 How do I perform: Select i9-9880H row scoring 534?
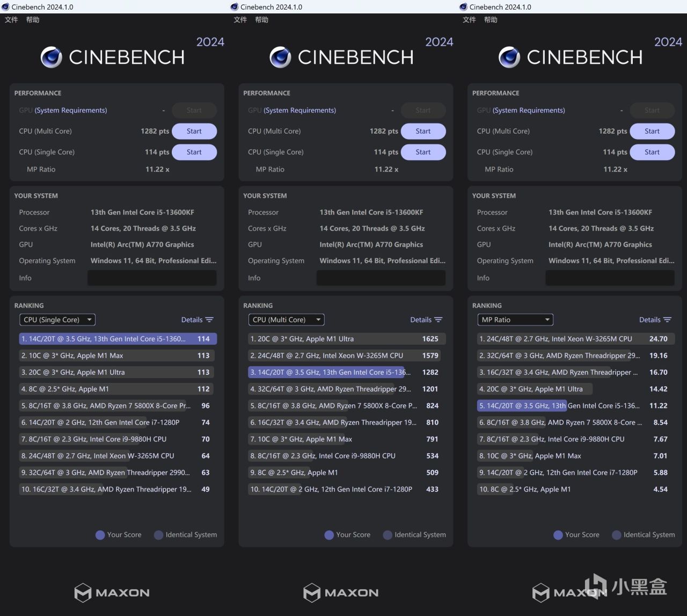pos(347,455)
